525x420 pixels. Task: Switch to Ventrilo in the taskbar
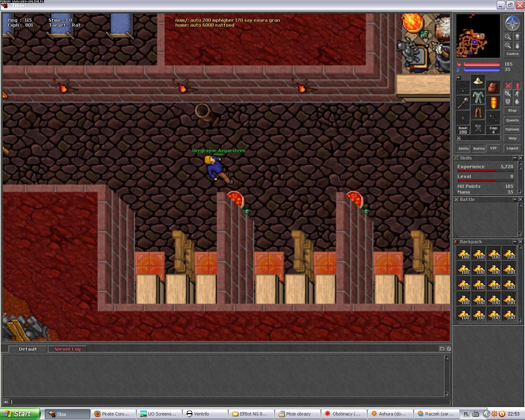click(x=205, y=414)
